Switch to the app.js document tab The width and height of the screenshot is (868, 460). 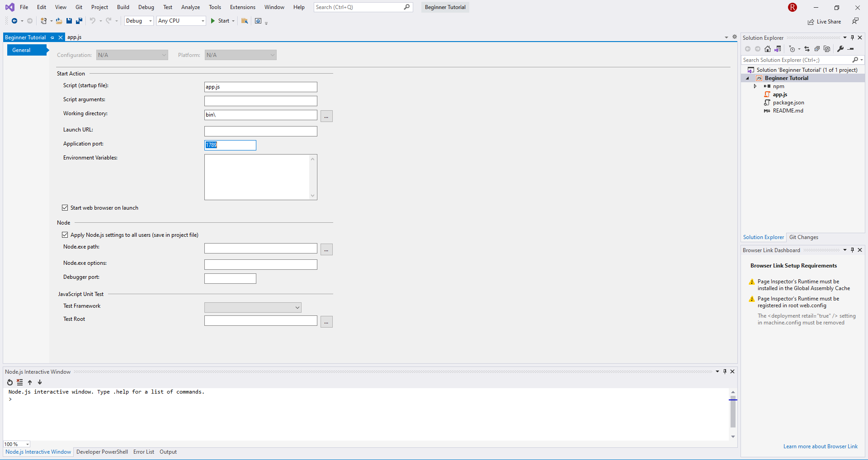[75, 38]
